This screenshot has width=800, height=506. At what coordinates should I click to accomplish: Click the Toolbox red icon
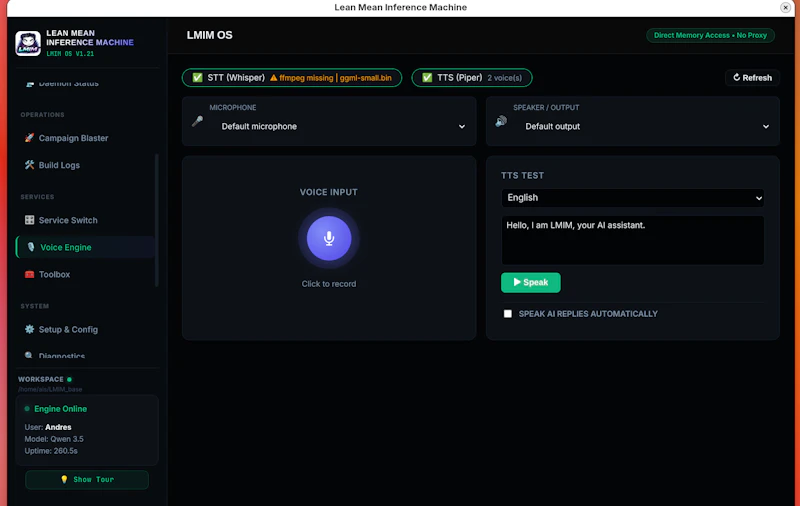point(30,274)
